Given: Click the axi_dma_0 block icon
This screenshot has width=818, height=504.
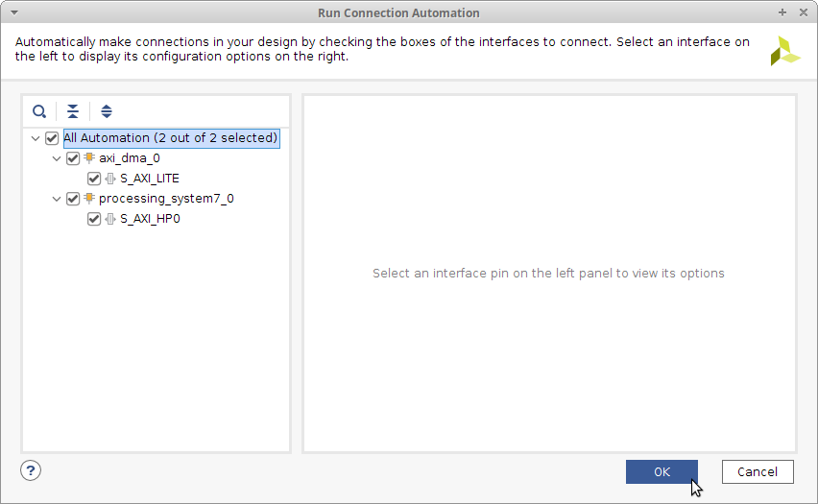Looking at the screenshot, I should coord(89,158).
